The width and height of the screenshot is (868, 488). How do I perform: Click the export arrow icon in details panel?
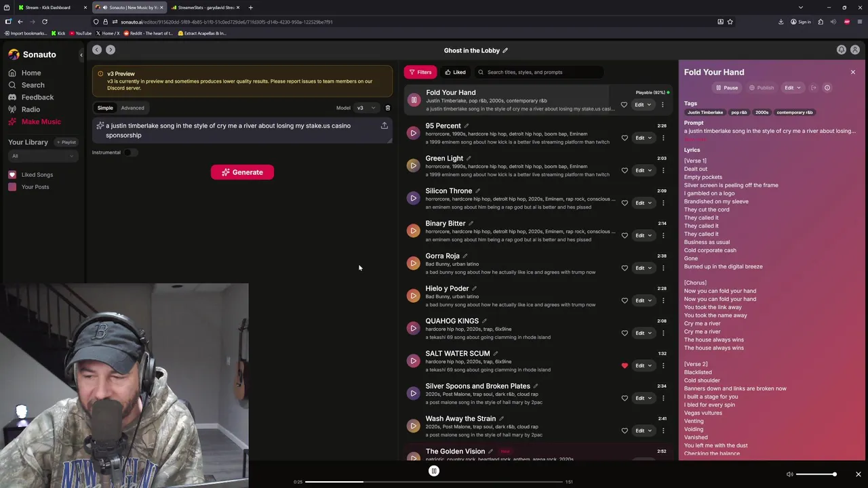[814, 87]
